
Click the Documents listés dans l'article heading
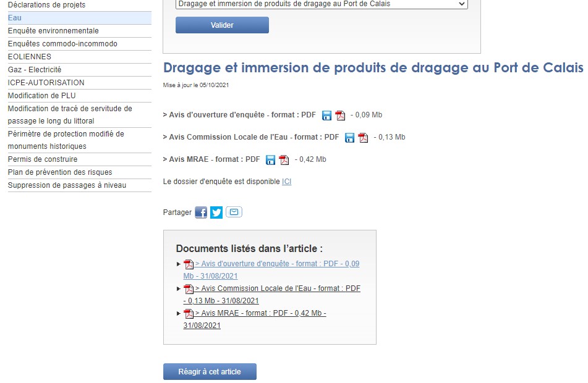[249, 248]
